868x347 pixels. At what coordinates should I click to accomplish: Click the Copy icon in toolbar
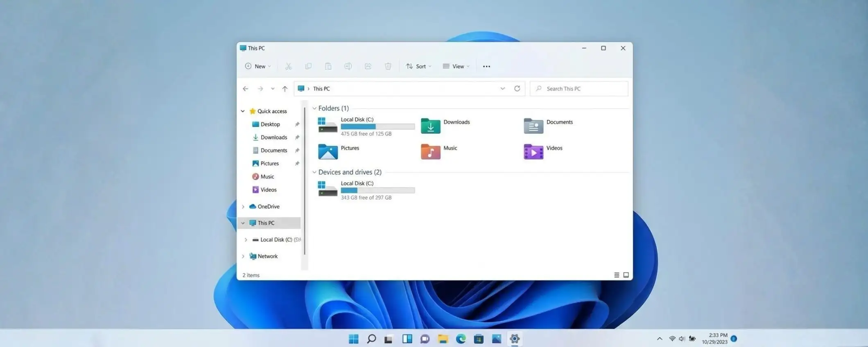(308, 66)
